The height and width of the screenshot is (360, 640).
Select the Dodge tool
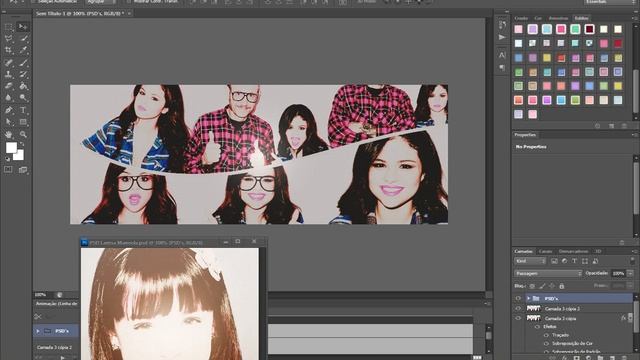point(23,98)
